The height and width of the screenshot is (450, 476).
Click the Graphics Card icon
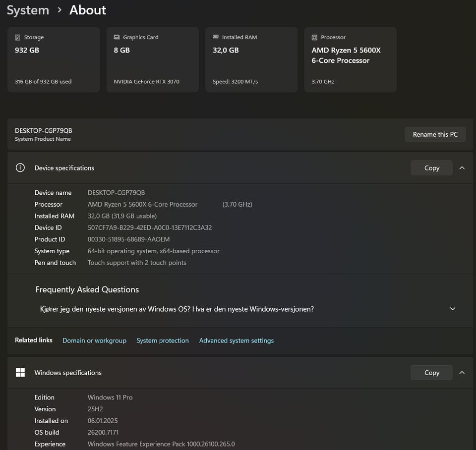(117, 37)
